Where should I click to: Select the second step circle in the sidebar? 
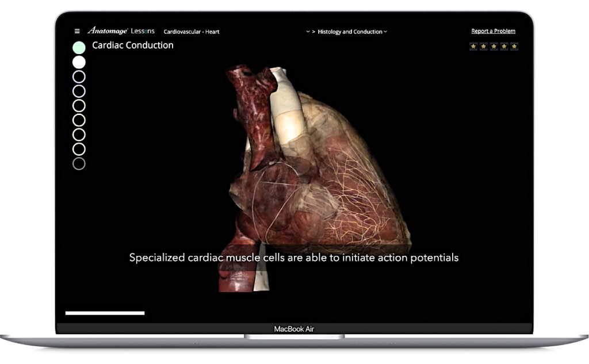point(79,62)
